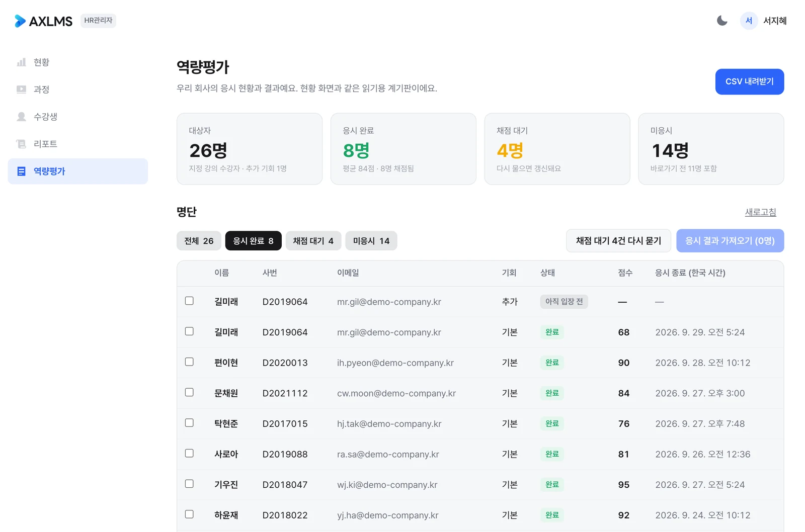Open the 서 user avatar
The height and width of the screenshot is (532, 805).
click(749, 21)
